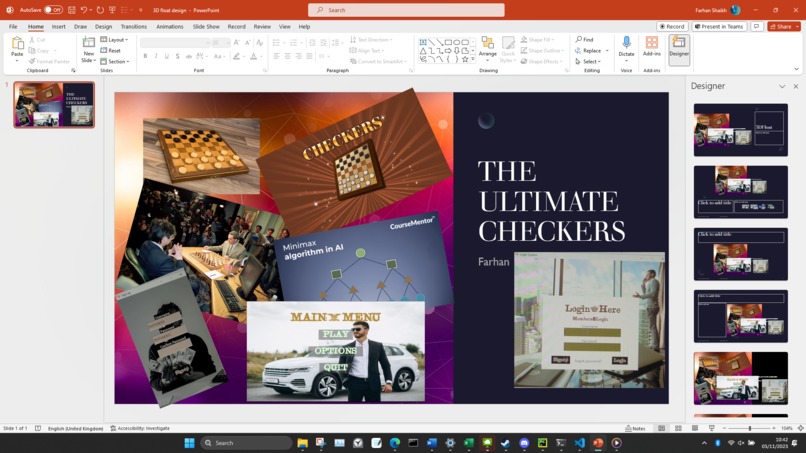
Task: Adjust the zoom slider handle
Action: pyautogui.click(x=750, y=428)
